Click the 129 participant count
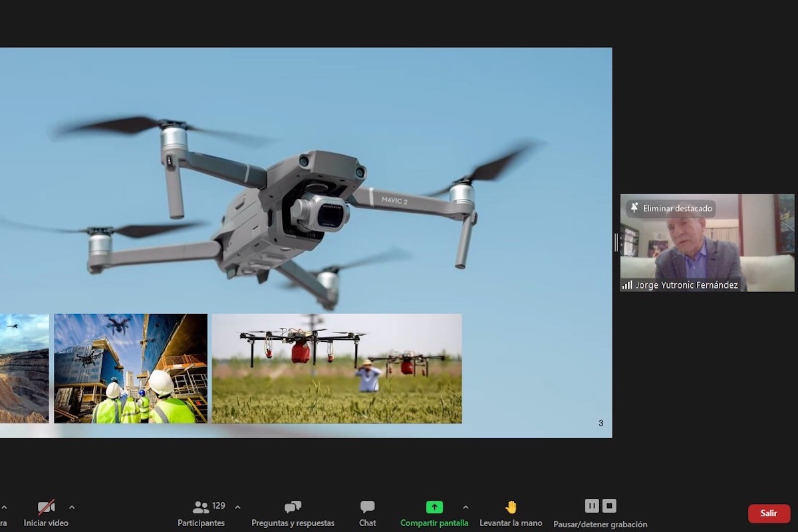Viewport: 798px width, 532px height. 218,506
